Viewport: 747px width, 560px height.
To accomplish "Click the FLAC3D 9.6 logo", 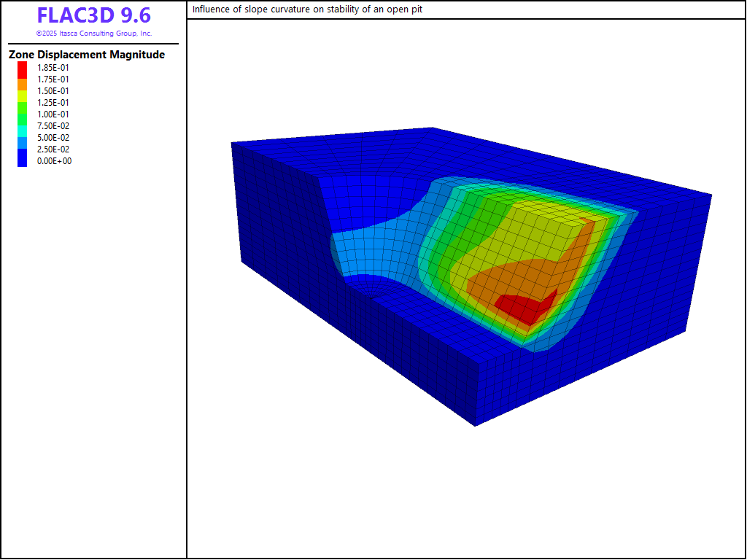I will (x=93, y=16).
